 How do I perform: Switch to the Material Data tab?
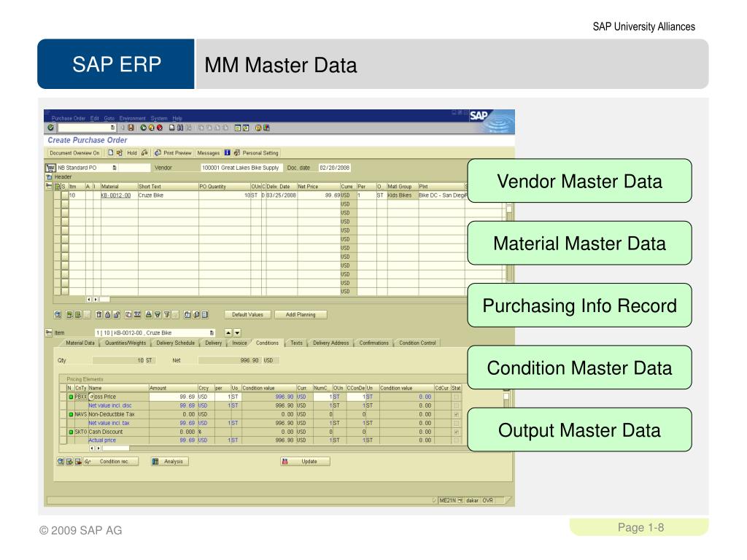pyautogui.click(x=80, y=343)
